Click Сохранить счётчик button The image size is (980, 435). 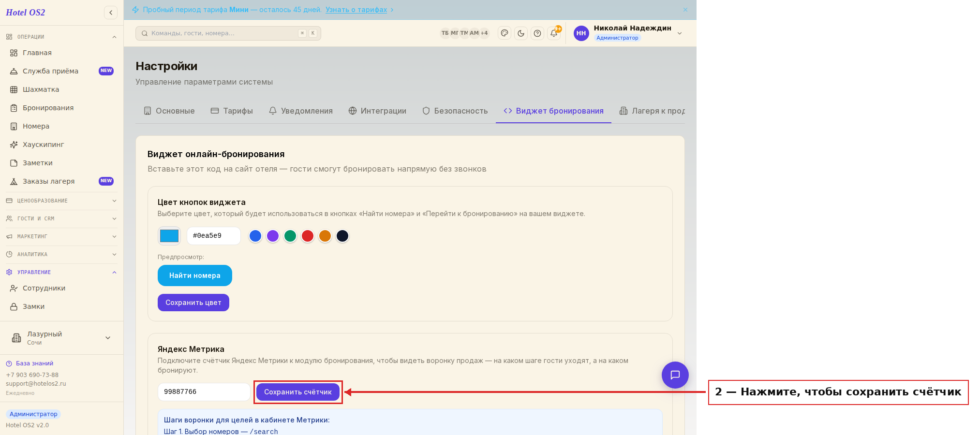click(298, 392)
